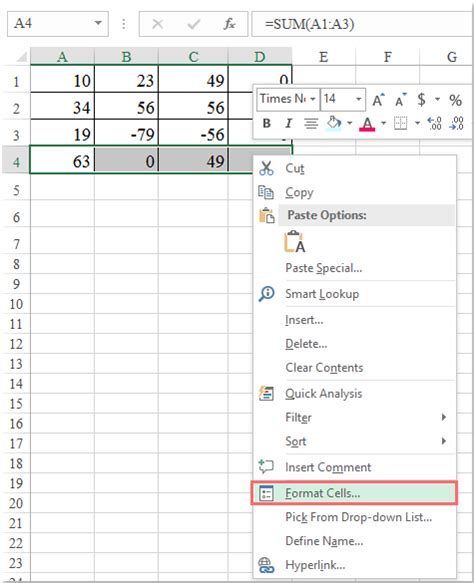474x583 pixels.
Task: Click the Quick Analysis icon
Action: (x=266, y=393)
